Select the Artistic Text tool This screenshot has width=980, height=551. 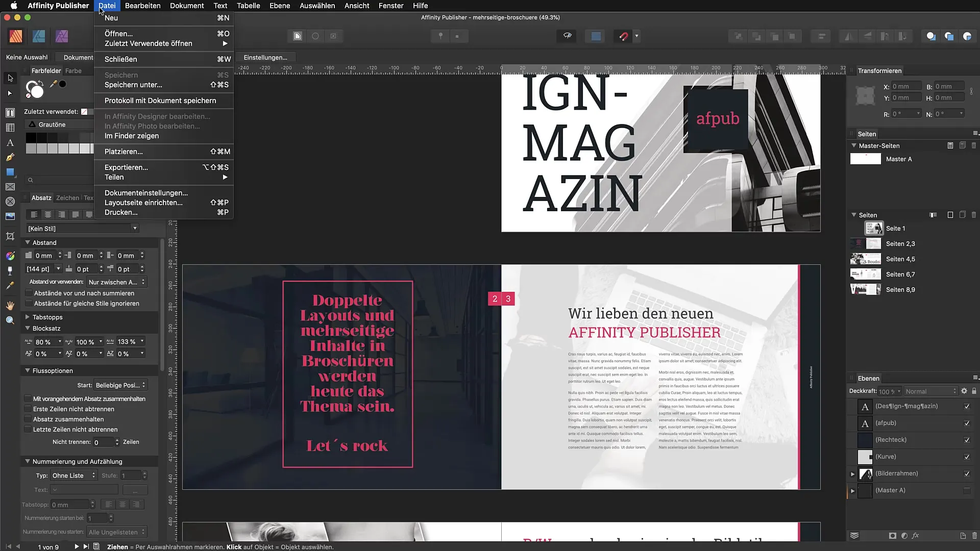(10, 143)
